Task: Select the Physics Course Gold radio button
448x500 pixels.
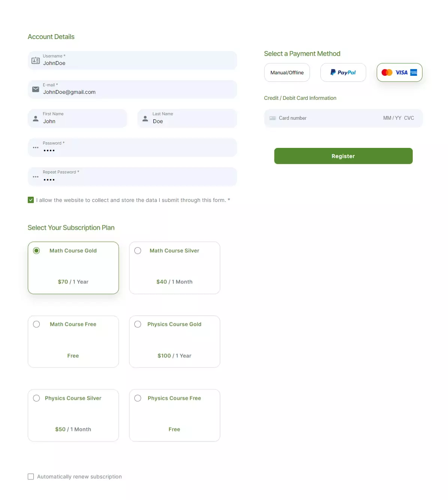Action: click(x=138, y=324)
